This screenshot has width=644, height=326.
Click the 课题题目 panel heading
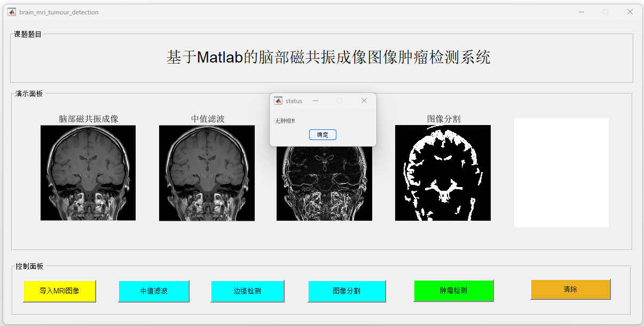28,34
